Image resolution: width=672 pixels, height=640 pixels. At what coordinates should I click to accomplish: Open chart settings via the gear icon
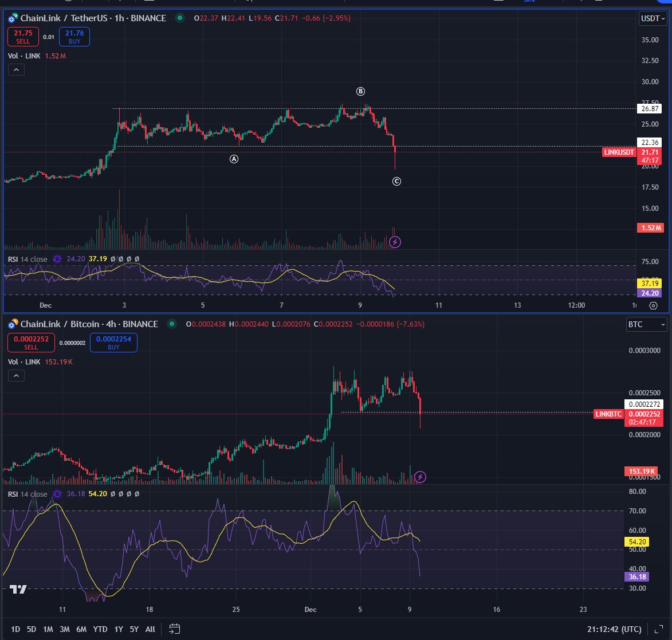click(x=653, y=306)
